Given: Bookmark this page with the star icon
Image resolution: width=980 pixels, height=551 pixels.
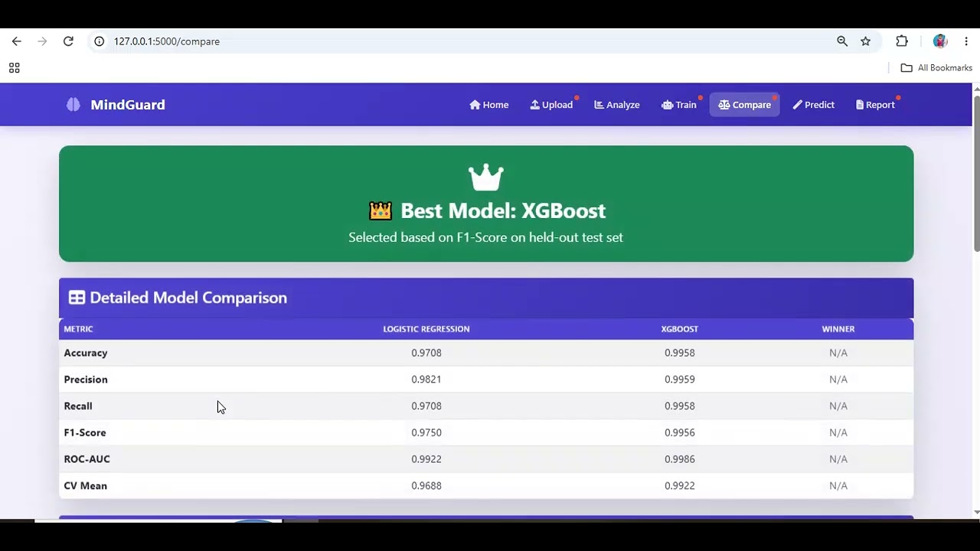Looking at the screenshot, I should [865, 41].
